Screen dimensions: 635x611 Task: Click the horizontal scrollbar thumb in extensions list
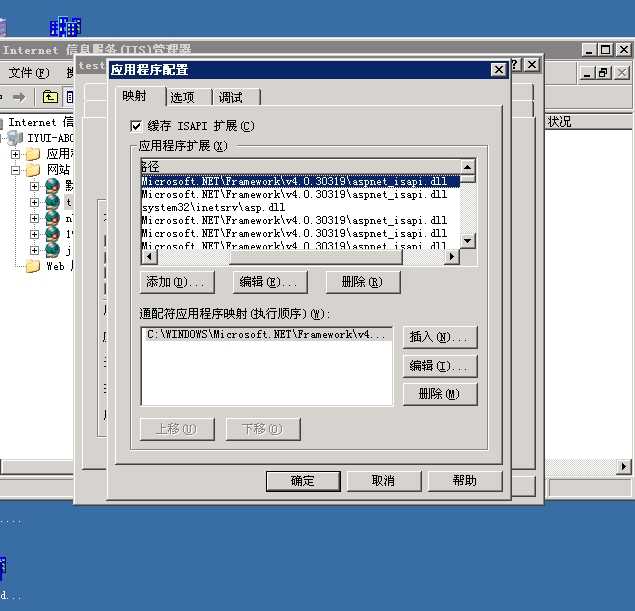click(x=316, y=257)
